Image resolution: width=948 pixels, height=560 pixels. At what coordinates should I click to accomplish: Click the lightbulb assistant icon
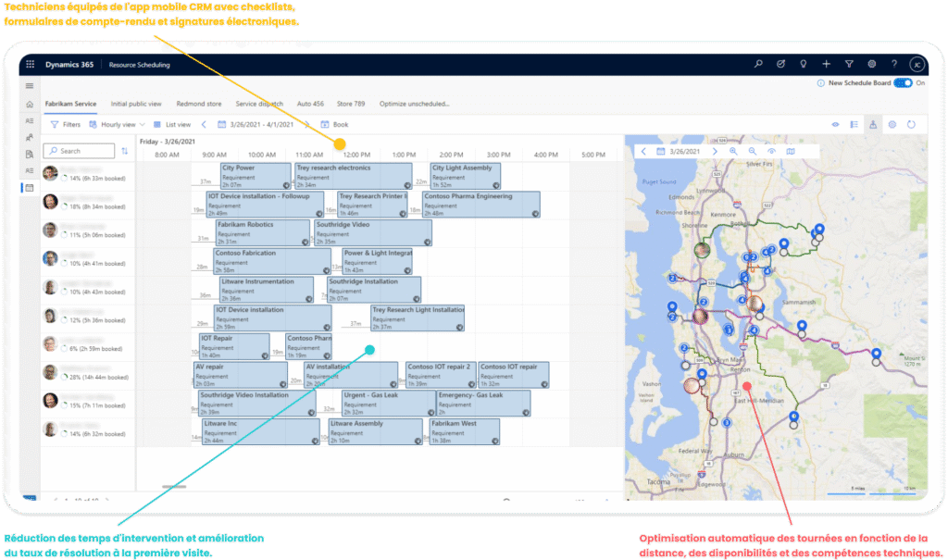tap(804, 64)
